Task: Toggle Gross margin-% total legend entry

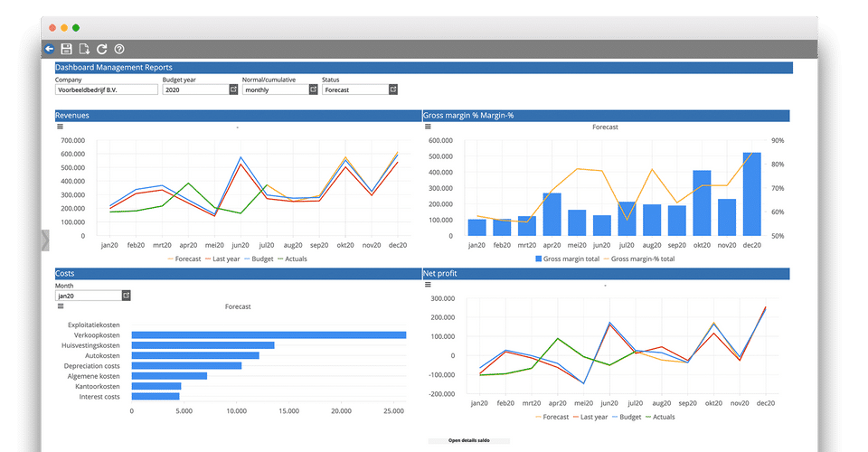Action: (x=639, y=259)
